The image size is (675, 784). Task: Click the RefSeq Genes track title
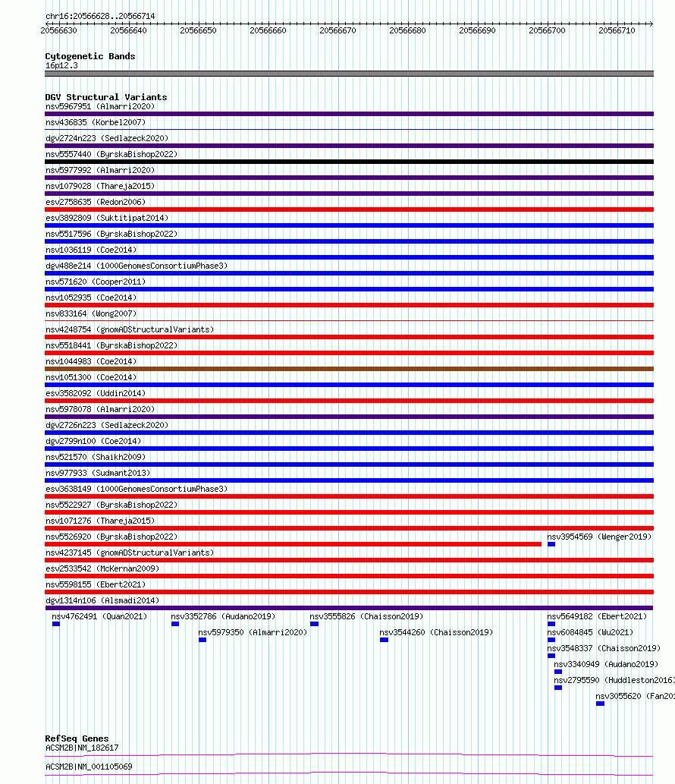point(77,738)
